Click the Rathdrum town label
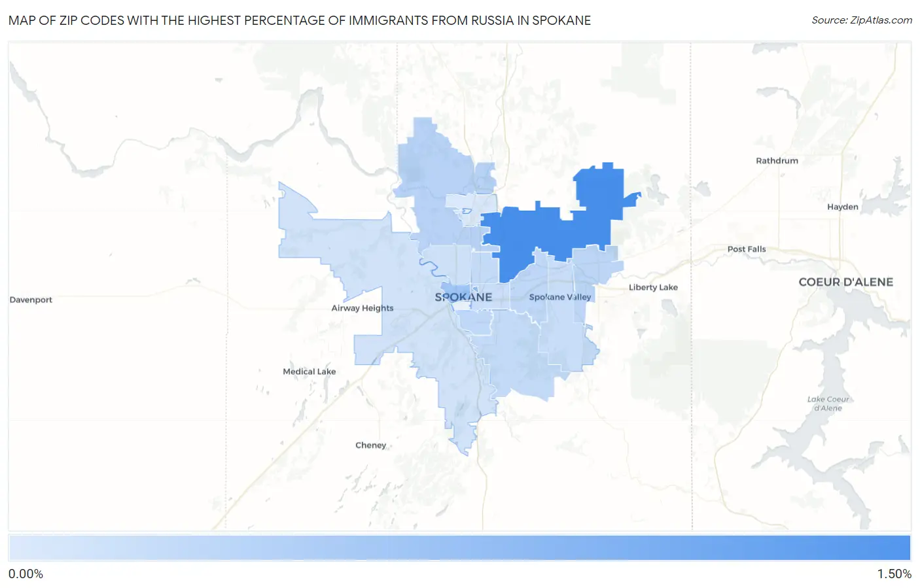 click(777, 161)
